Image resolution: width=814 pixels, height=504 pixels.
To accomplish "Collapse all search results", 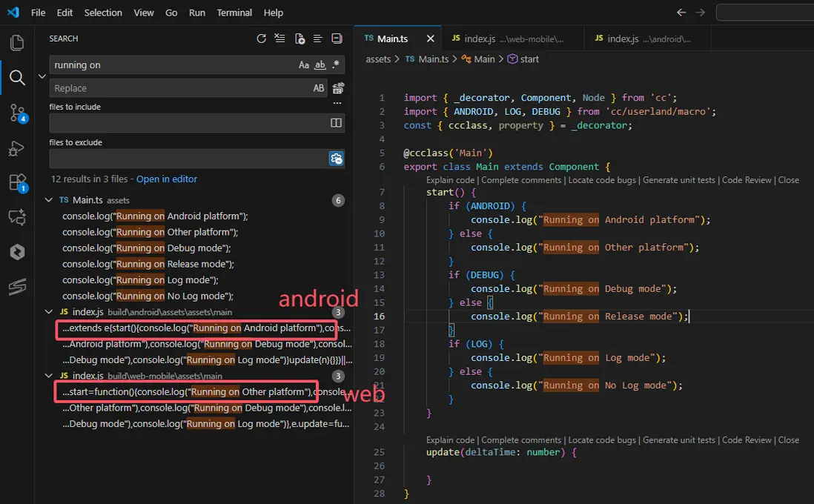I will (x=337, y=39).
